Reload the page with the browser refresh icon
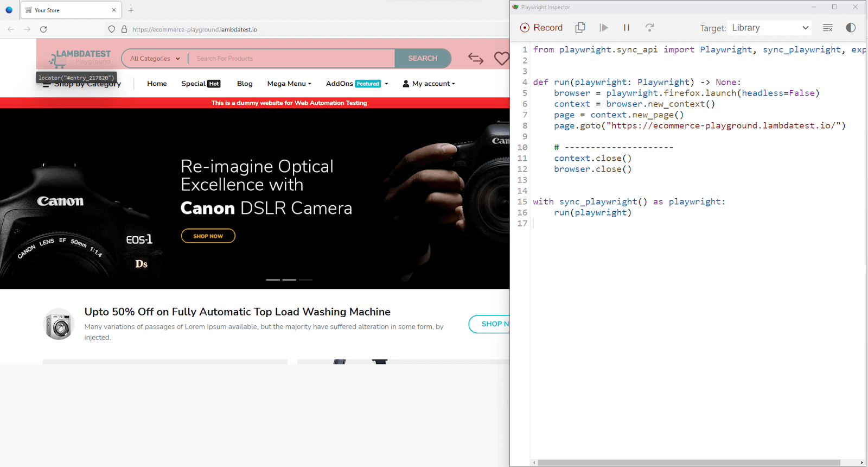The width and height of the screenshot is (868, 467). (x=43, y=29)
